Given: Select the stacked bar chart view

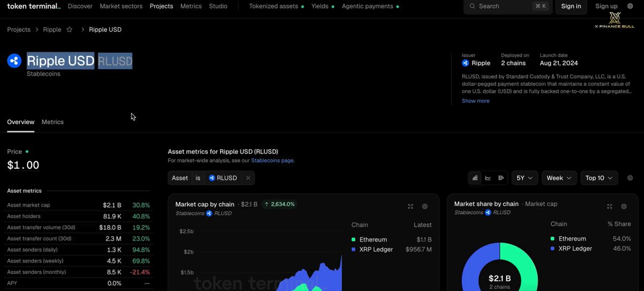Looking at the screenshot, I should pyautogui.click(x=475, y=178).
